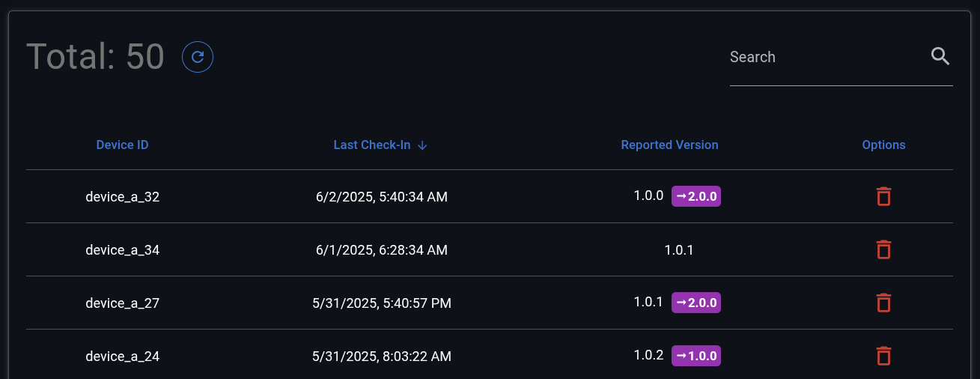Select the device_a_32 row ID
The width and height of the screenshot is (980, 379).
tap(122, 197)
